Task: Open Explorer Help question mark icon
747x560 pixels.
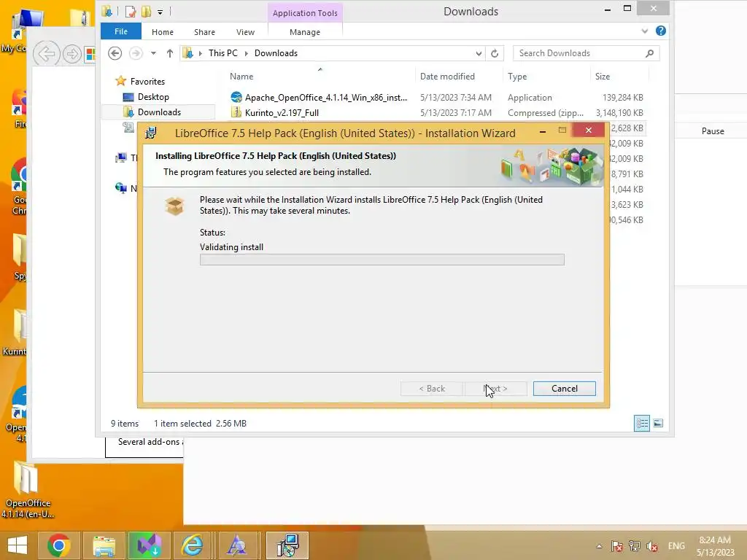Action: [660, 31]
